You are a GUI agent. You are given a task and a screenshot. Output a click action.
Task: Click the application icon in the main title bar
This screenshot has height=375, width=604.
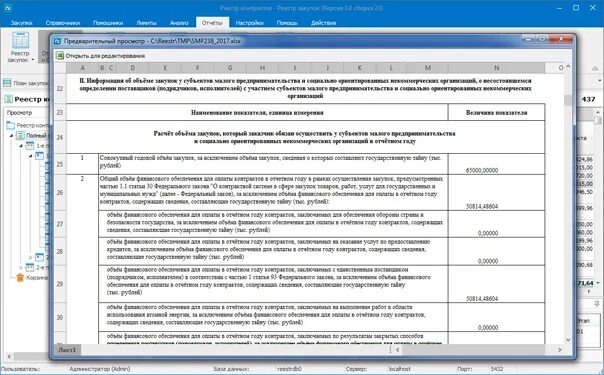pos(8,8)
